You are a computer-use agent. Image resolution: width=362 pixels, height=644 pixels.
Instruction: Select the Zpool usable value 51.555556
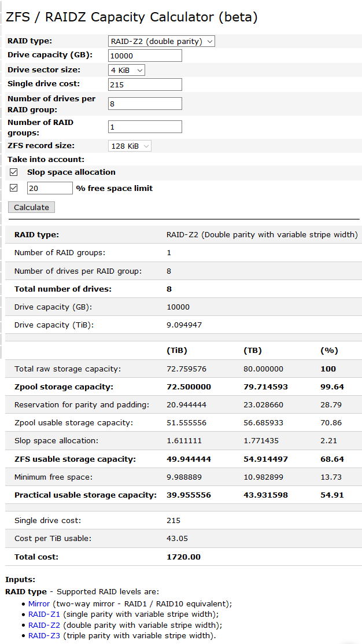coord(186,422)
